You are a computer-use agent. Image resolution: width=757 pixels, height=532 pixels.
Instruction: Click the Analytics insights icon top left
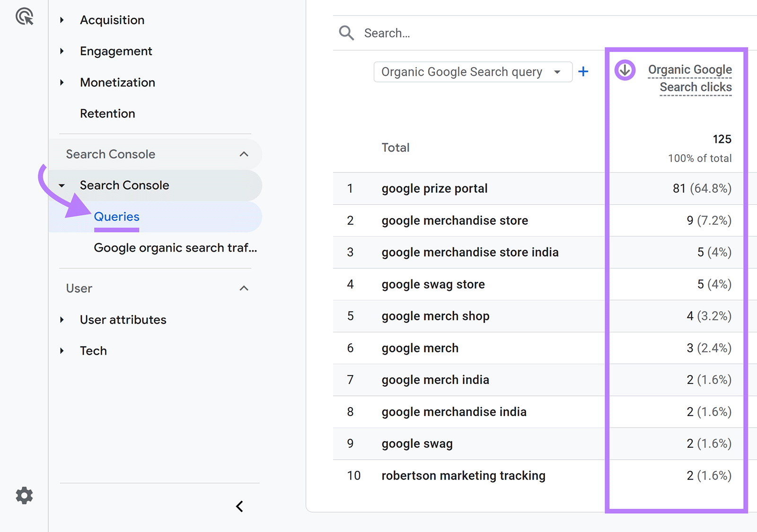(24, 17)
